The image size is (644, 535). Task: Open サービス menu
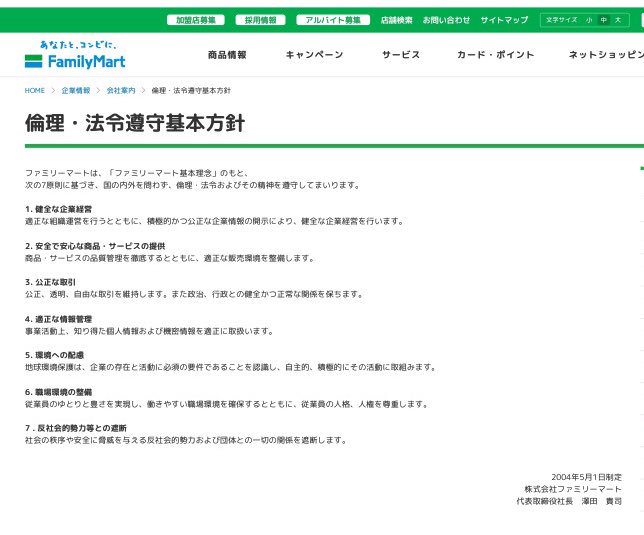click(x=401, y=55)
